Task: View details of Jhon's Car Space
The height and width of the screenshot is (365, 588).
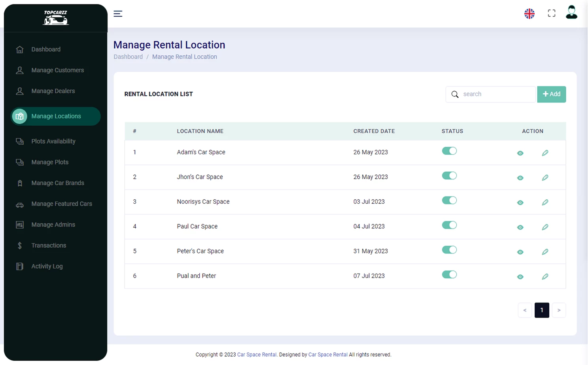Action: [520, 178]
